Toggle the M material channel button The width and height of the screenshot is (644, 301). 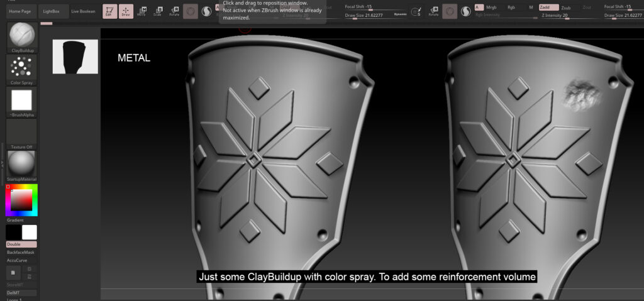[531, 8]
